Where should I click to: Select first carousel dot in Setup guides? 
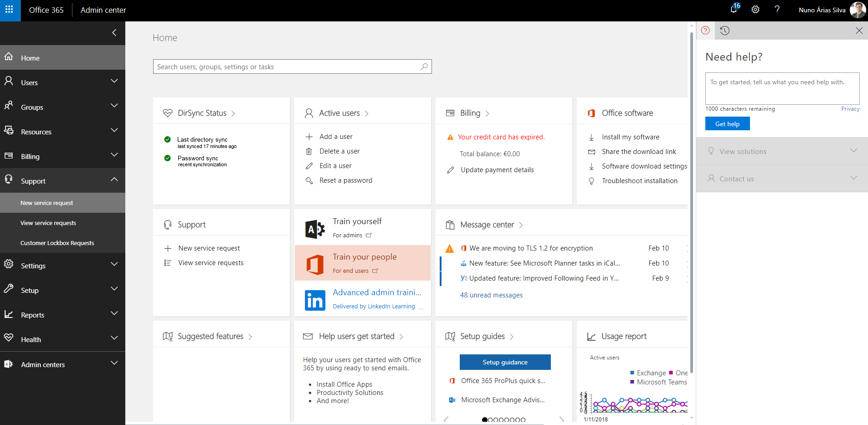pos(484,420)
